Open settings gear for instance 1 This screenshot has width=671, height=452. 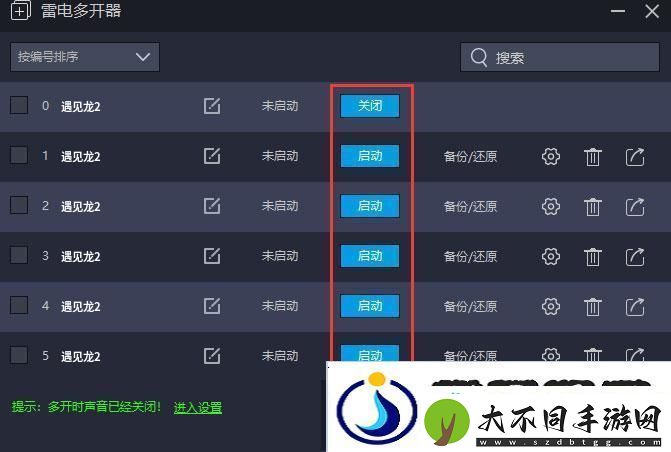[x=551, y=157]
